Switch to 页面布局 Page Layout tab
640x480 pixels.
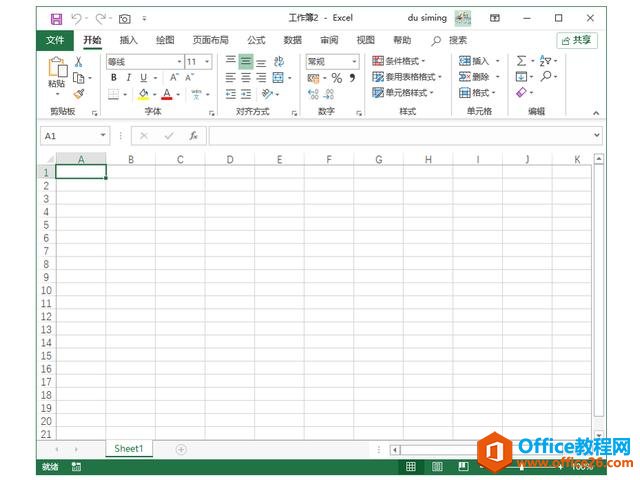211,40
